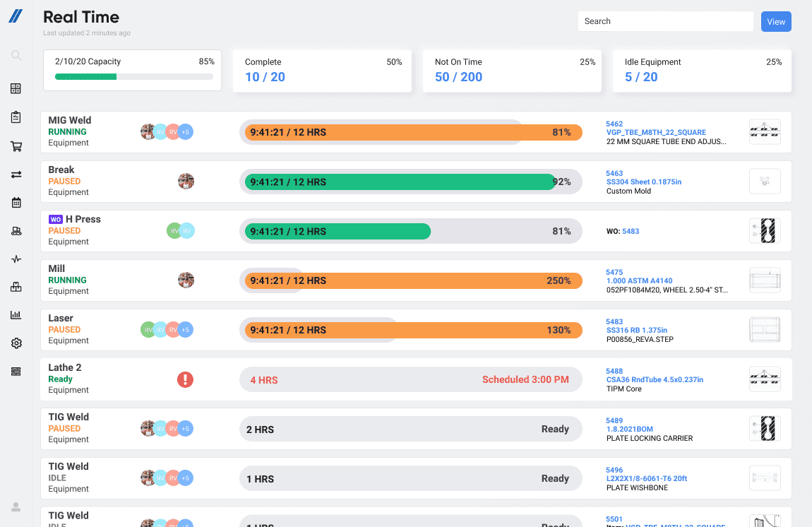Open the part thumbnail on Mill row
812x527 pixels.
tap(765, 280)
